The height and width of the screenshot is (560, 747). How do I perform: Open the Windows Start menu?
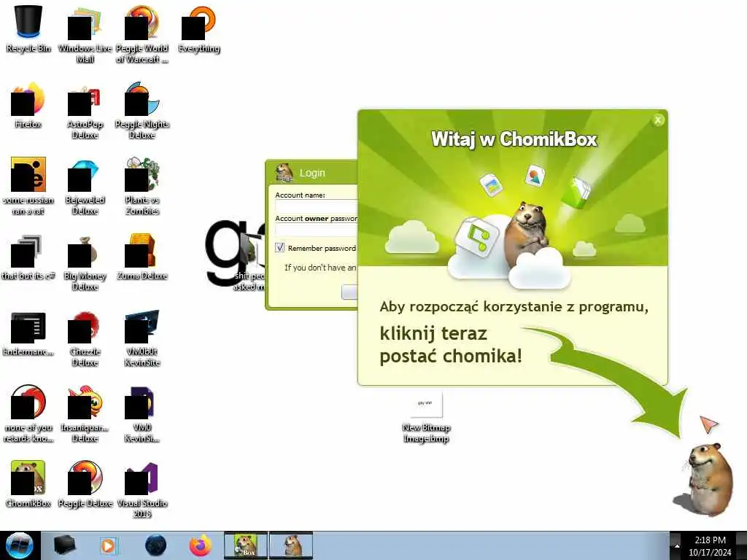[x=20, y=545]
